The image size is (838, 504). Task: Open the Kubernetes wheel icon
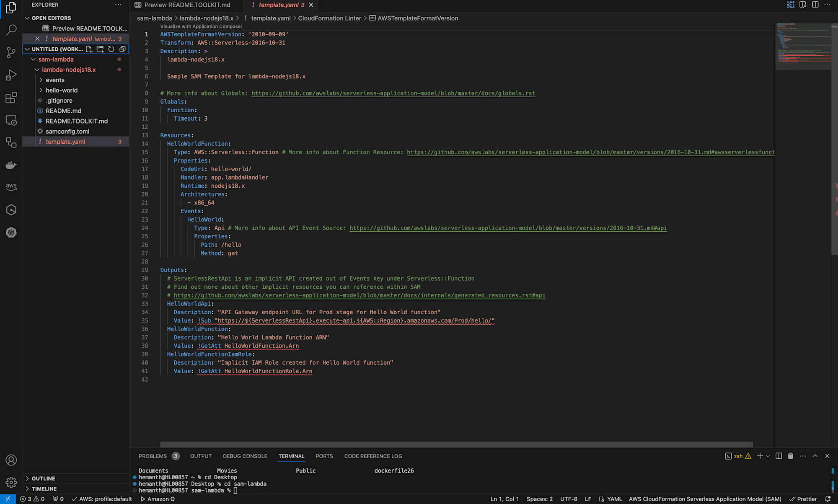[x=11, y=233]
